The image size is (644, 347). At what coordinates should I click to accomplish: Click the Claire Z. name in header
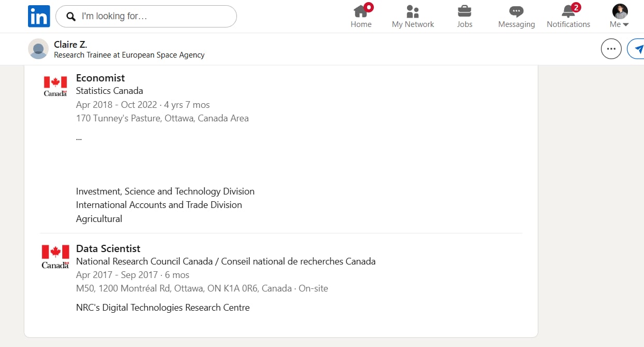71,45
